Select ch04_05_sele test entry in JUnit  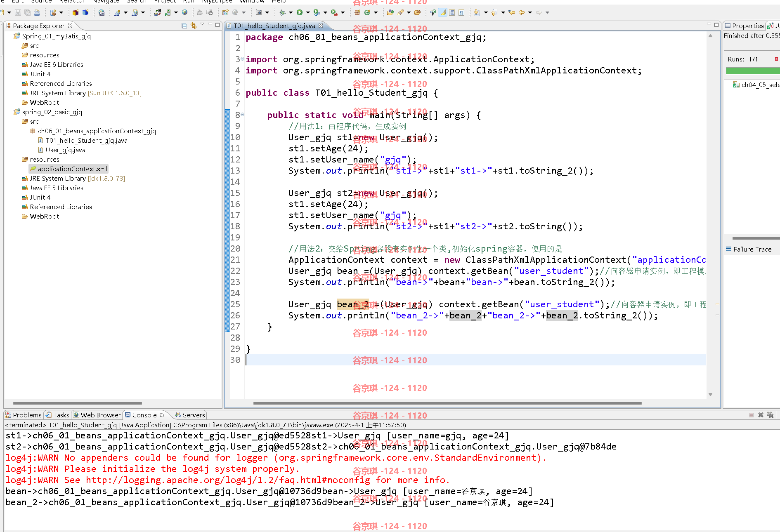coord(756,85)
